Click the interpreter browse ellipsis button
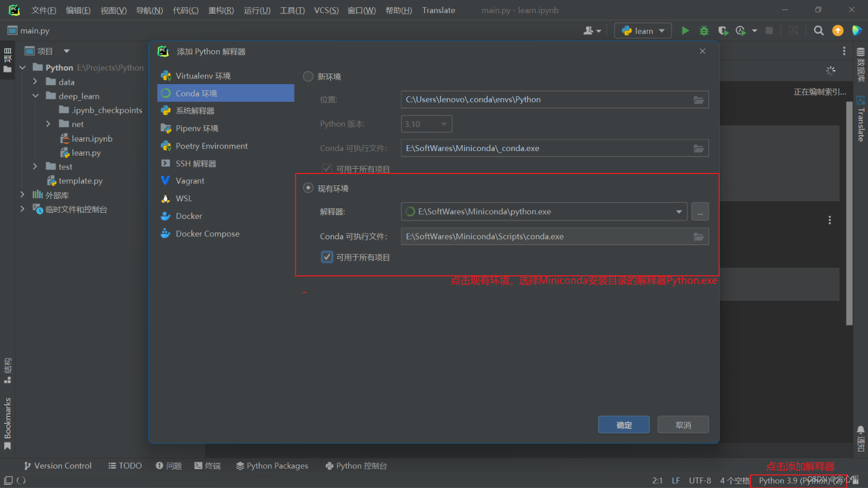 [700, 212]
